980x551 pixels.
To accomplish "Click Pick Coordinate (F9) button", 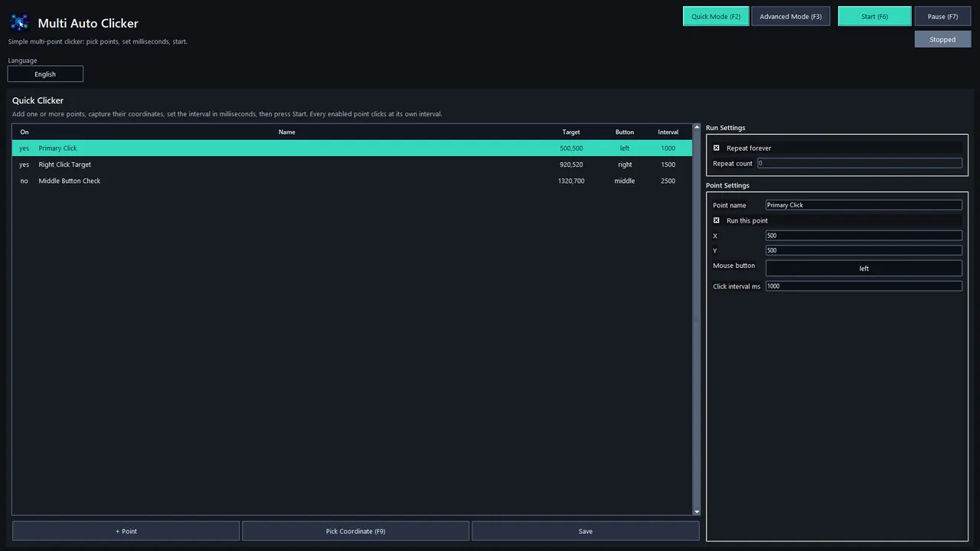I will point(355,531).
